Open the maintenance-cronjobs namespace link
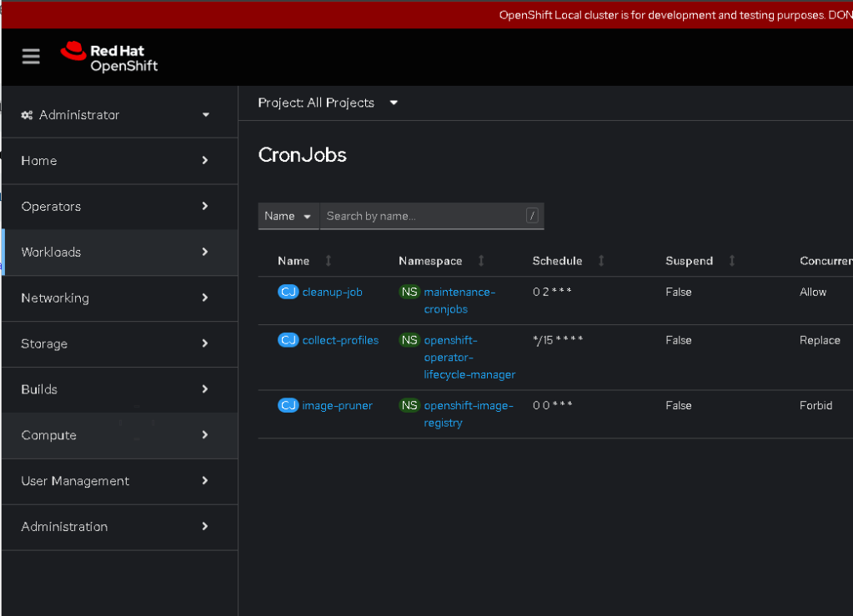Screen dimensions: 853x616 coord(459,301)
